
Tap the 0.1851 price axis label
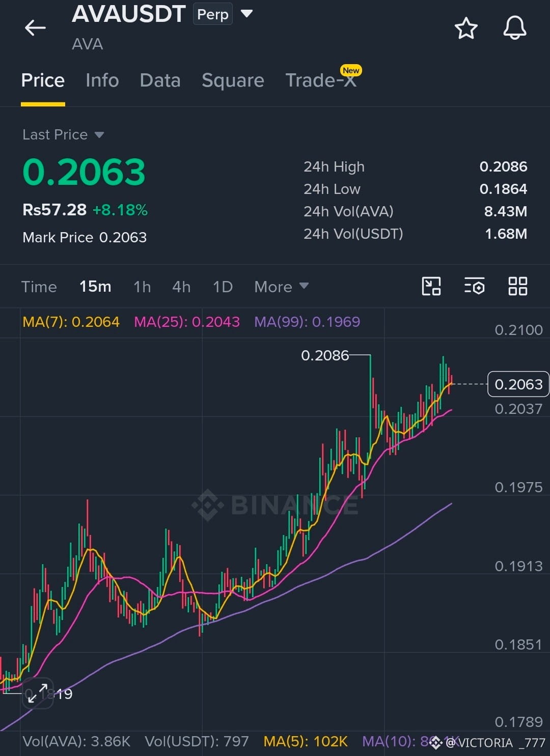coord(518,645)
